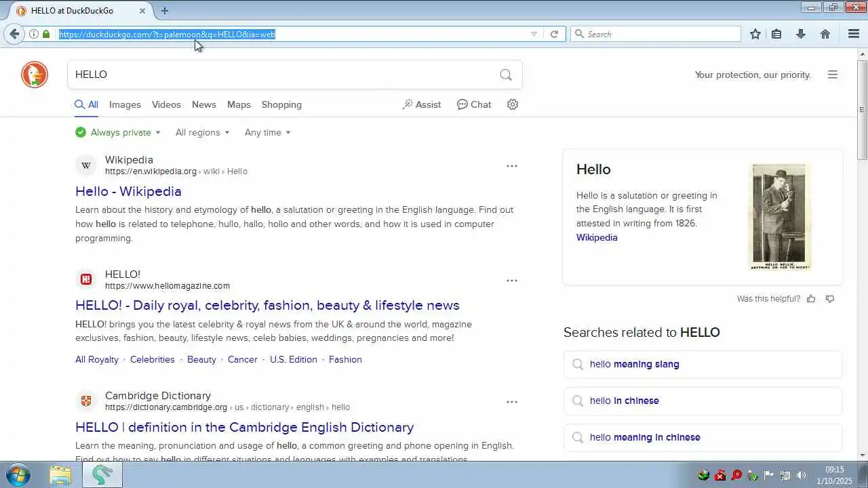Expand the Any time dropdown
Image resolution: width=868 pixels, height=488 pixels.
268,132
